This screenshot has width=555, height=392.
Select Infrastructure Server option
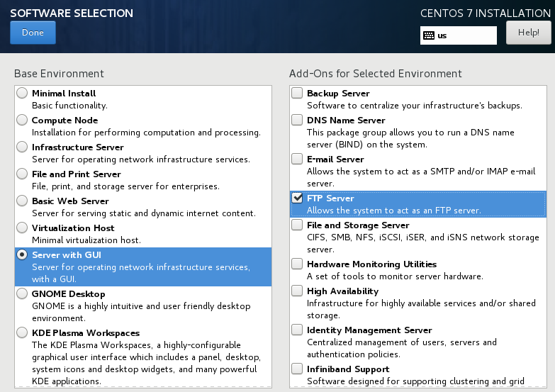(23, 147)
